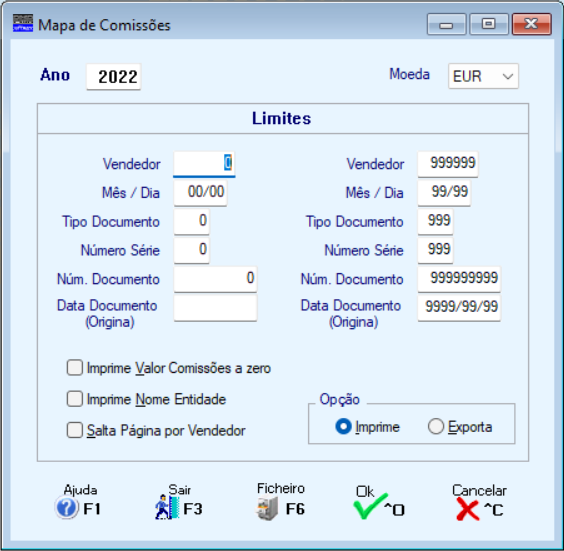The height and width of the screenshot is (551, 564).
Task: Select the Imprime radio option
Action: coord(343,427)
